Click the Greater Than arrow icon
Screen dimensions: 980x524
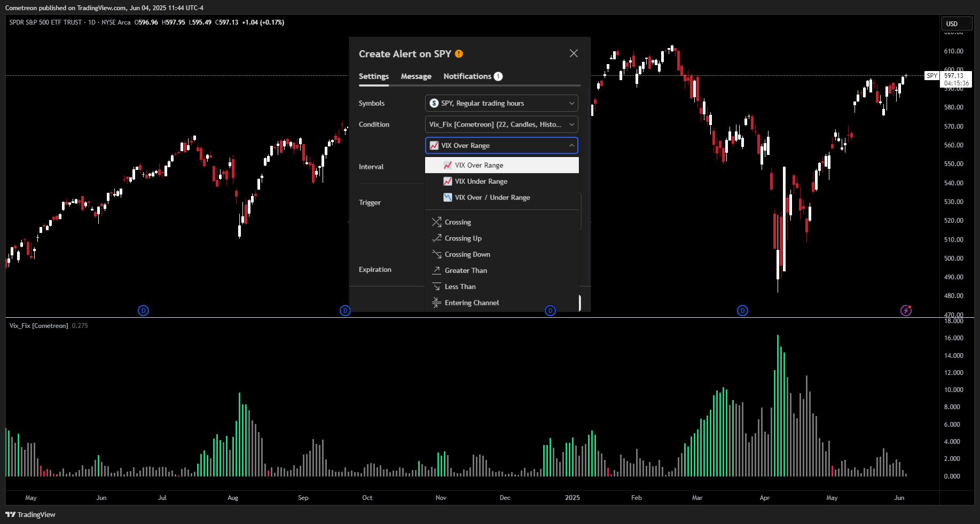click(436, 270)
